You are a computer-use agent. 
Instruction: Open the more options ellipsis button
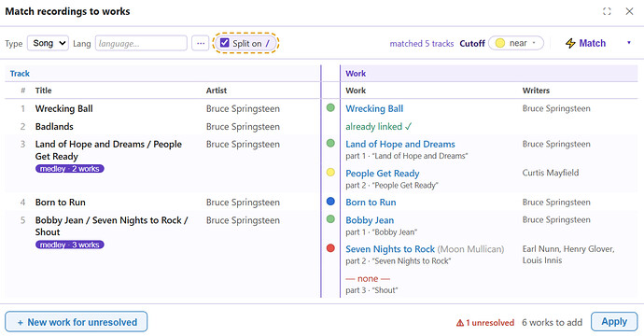pyautogui.click(x=201, y=43)
